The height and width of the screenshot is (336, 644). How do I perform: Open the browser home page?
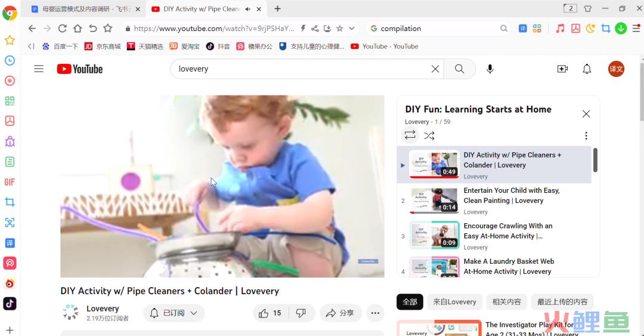[x=78, y=29]
